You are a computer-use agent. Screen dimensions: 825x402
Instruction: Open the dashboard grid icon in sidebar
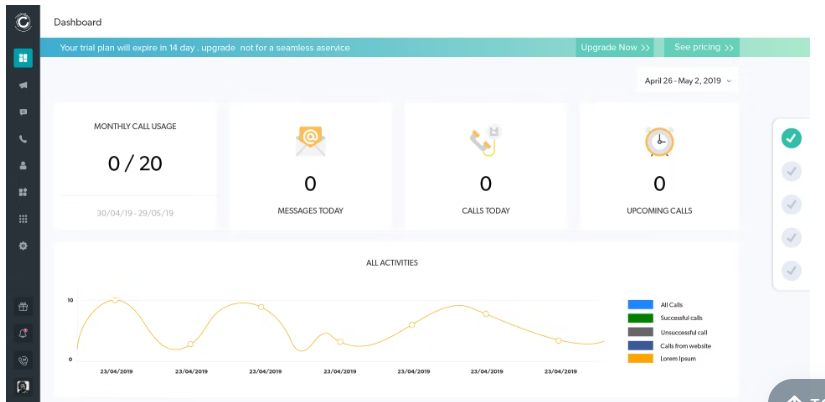[x=23, y=58]
